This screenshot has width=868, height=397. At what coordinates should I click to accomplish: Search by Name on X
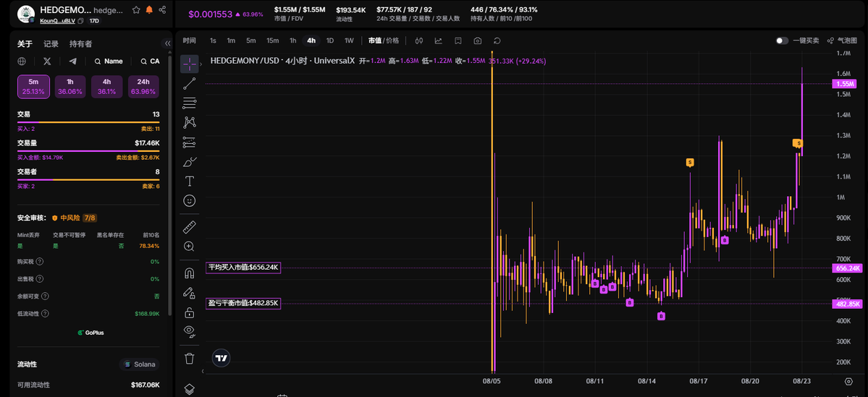point(109,61)
